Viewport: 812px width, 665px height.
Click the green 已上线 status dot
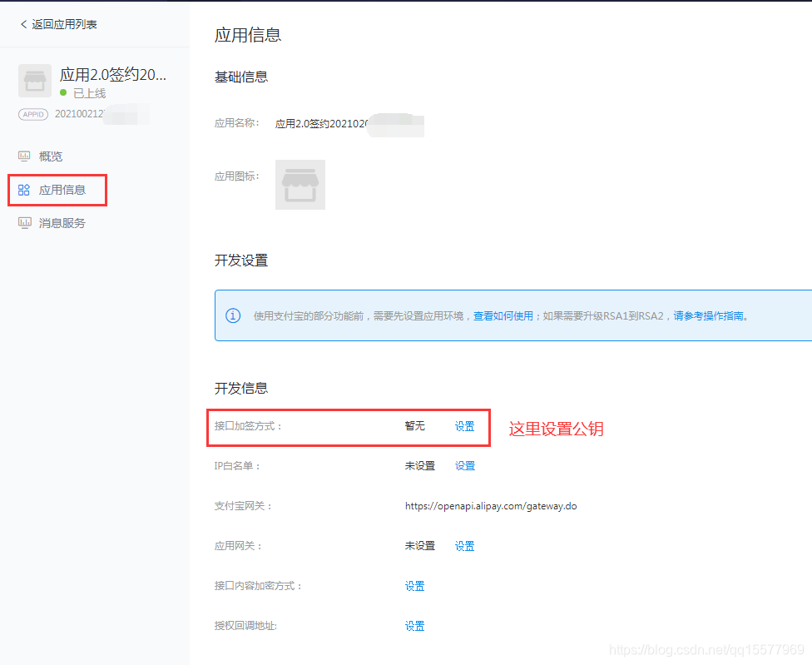pos(63,92)
